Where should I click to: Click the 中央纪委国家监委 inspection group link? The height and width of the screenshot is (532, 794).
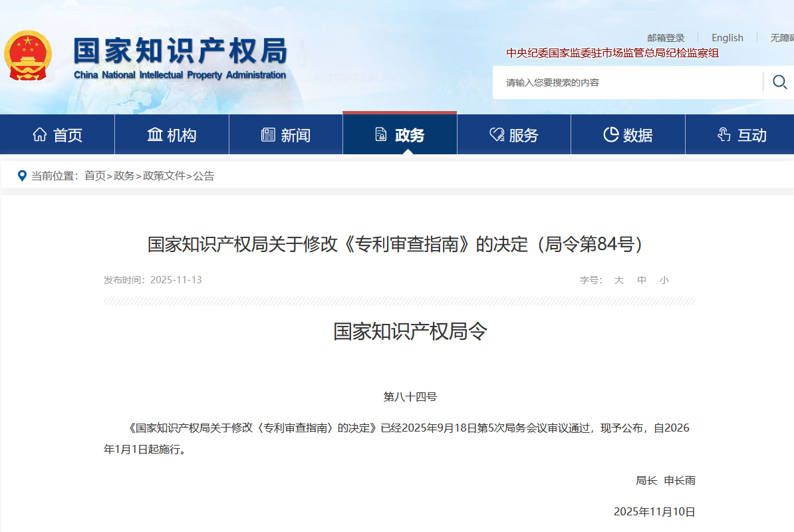click(612, 53)
